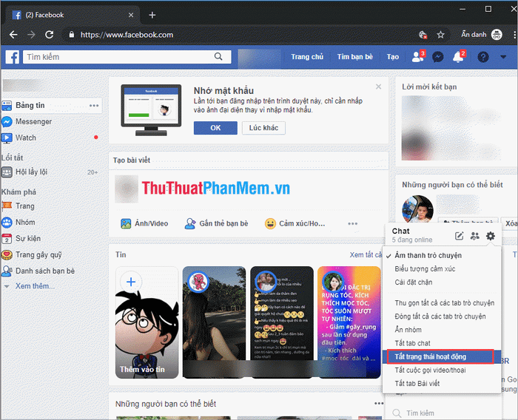Open the notifications bell icon
Screen dimensions: 518x420
[458, 57]
